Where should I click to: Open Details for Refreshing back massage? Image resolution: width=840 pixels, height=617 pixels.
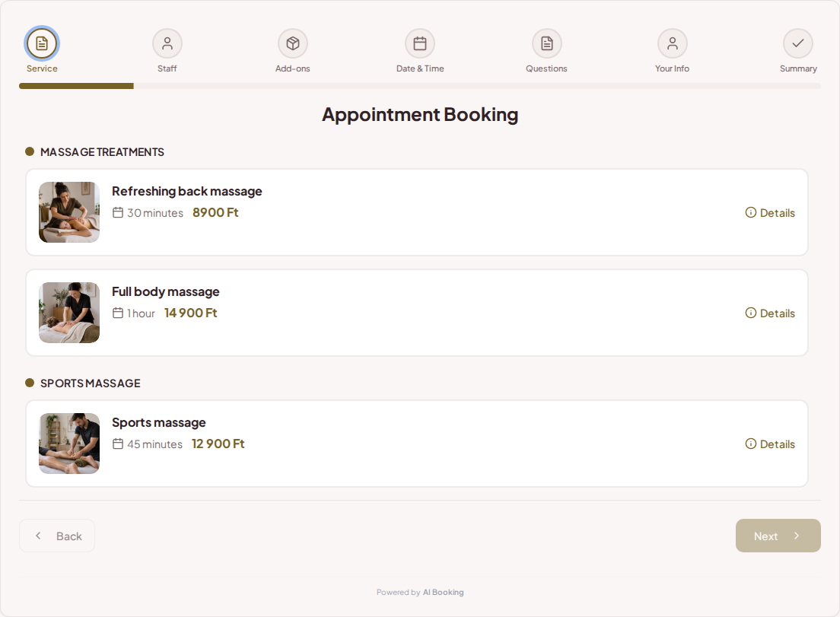click(770, 212)
